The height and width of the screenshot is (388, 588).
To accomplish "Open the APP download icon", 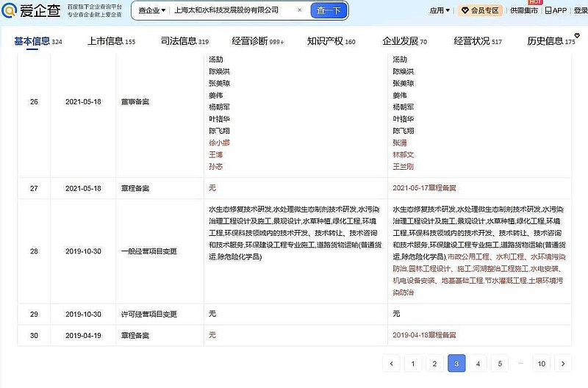I will (x=555, y=10).
